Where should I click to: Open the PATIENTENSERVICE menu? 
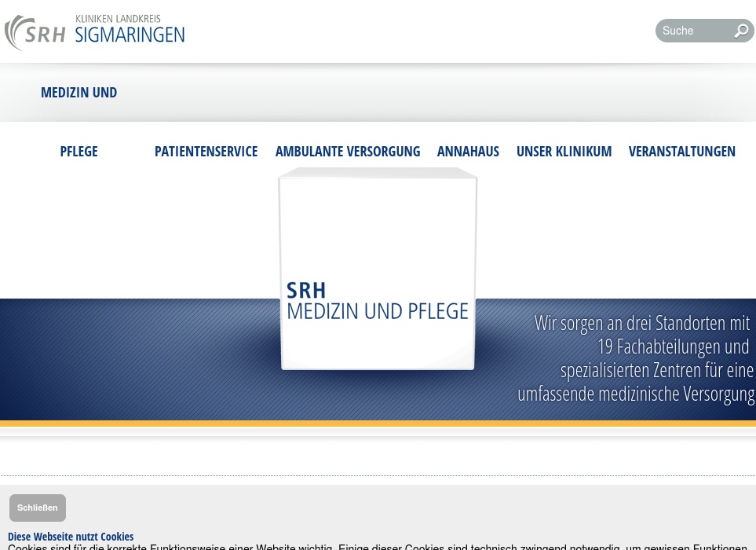point(206,151)
